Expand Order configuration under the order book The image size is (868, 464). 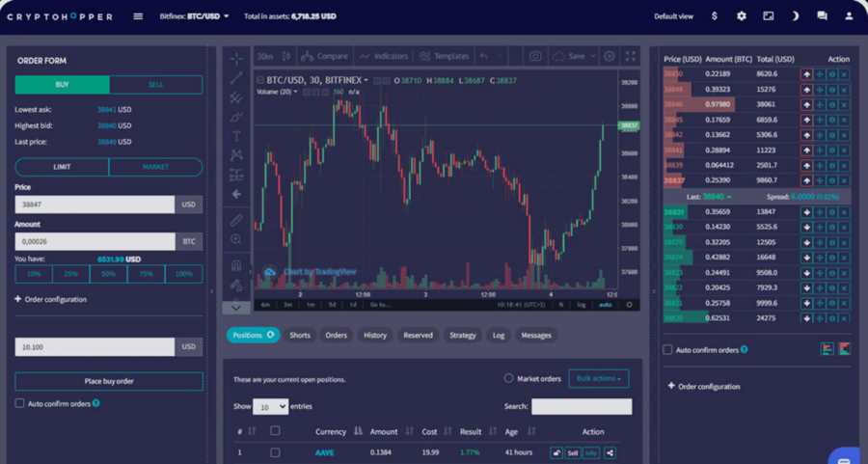[704, 387]
